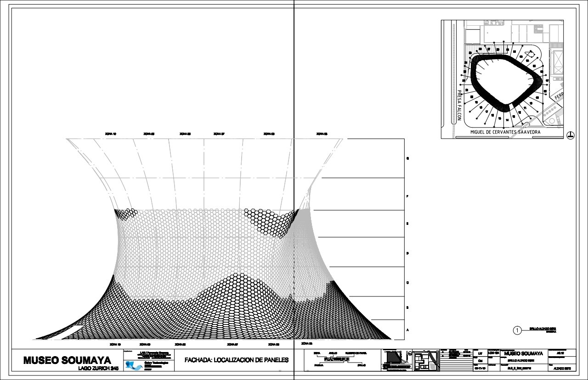The height and width of the screenshot is (380, 588).
Task: Click the north arrow symbol beside the site plan
Action: (570, 135)
